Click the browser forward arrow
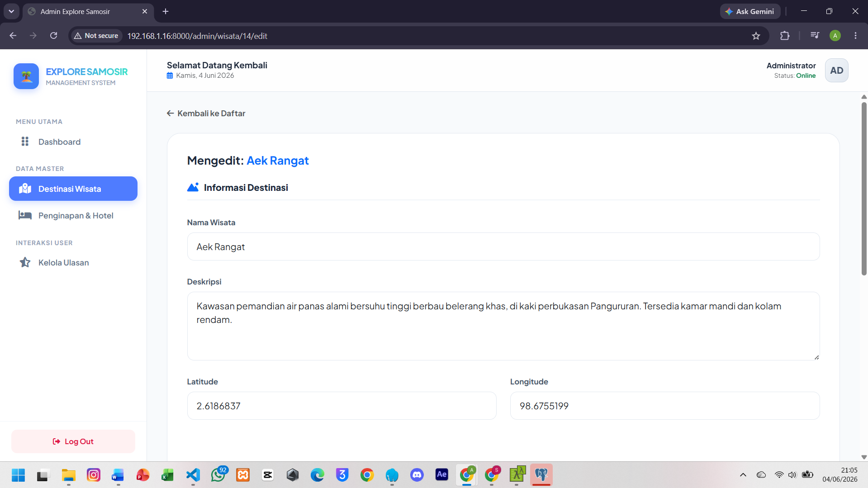Viewport: 868px width, 488px height. tap(33, 36)
